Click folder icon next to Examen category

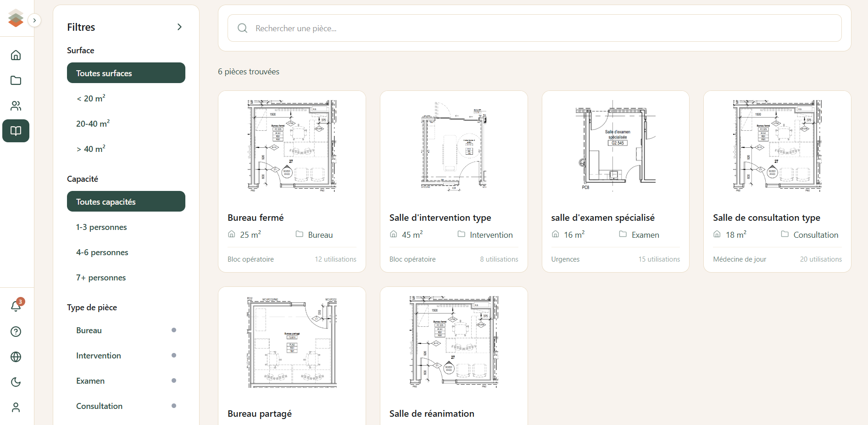click(623, 234)
